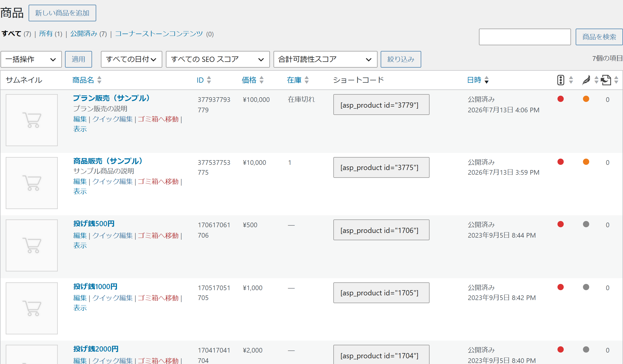
Task: Sort by the readability feather icon column
Action: [x=586, y=80]
